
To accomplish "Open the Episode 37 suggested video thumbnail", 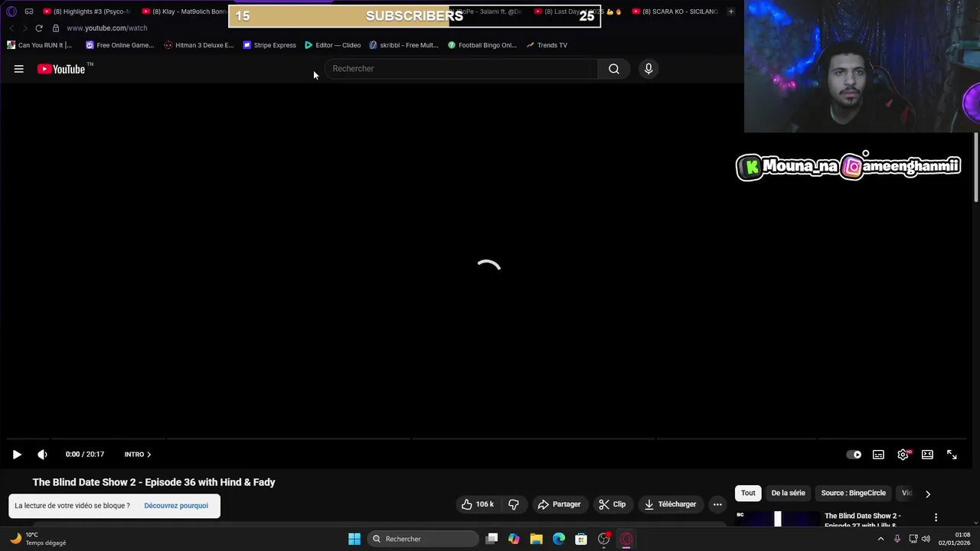I will coord(777,519).
